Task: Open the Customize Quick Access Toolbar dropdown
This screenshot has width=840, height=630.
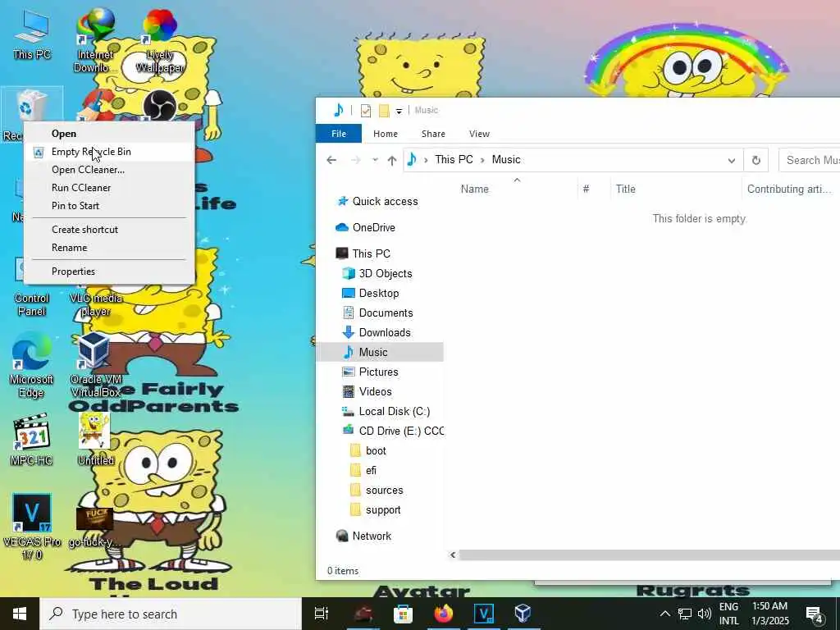Action: point(399,111)
